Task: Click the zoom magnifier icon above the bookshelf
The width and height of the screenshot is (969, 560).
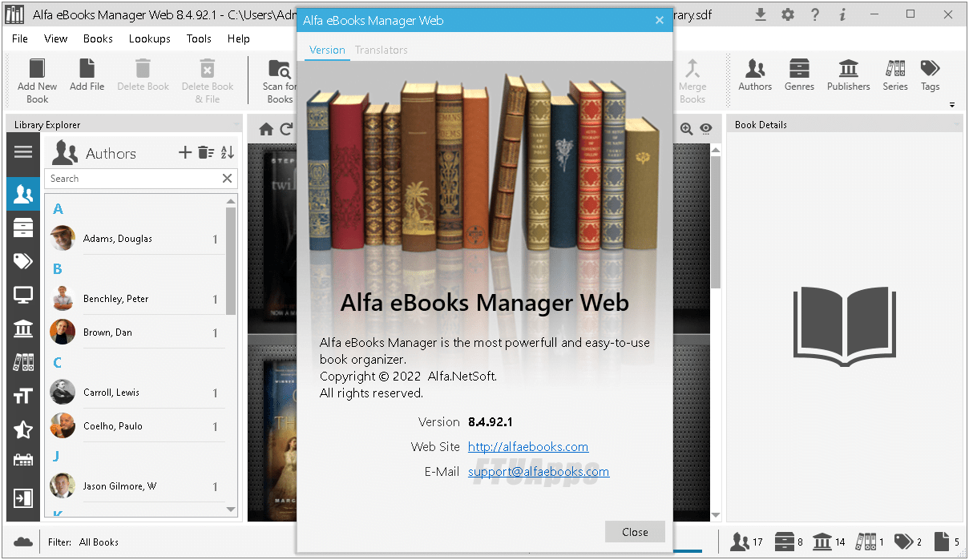Action: pyautogui.click(x=686, y=129)
